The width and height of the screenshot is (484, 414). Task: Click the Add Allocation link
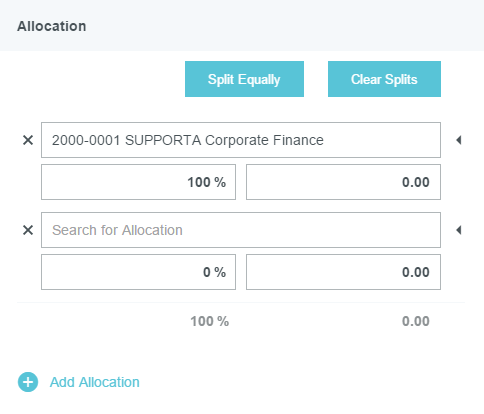pyautogui.click(x=95, y=382)
